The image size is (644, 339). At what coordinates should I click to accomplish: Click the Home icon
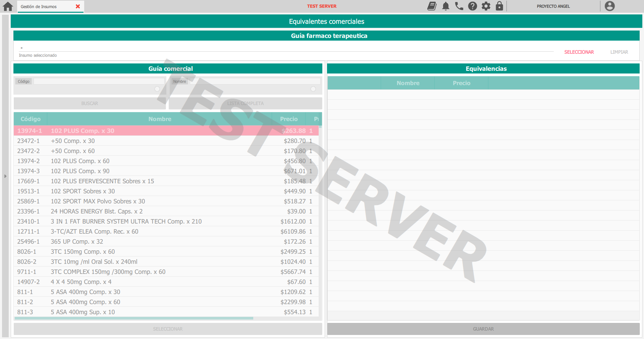(x=8, y=6)
